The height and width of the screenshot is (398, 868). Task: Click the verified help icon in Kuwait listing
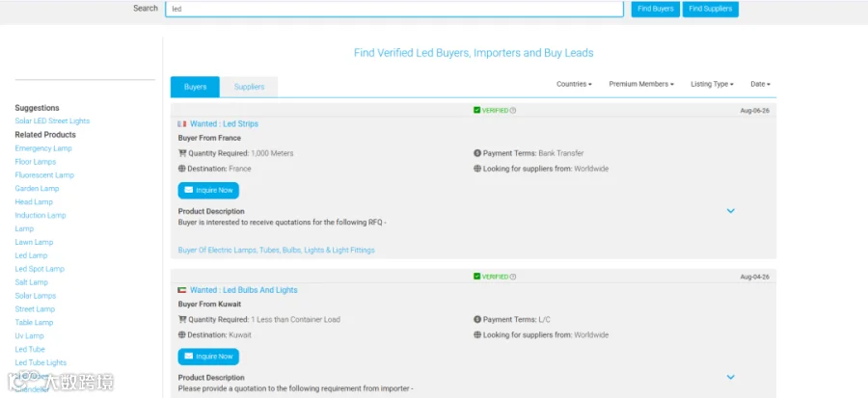[x=513, y=277]
